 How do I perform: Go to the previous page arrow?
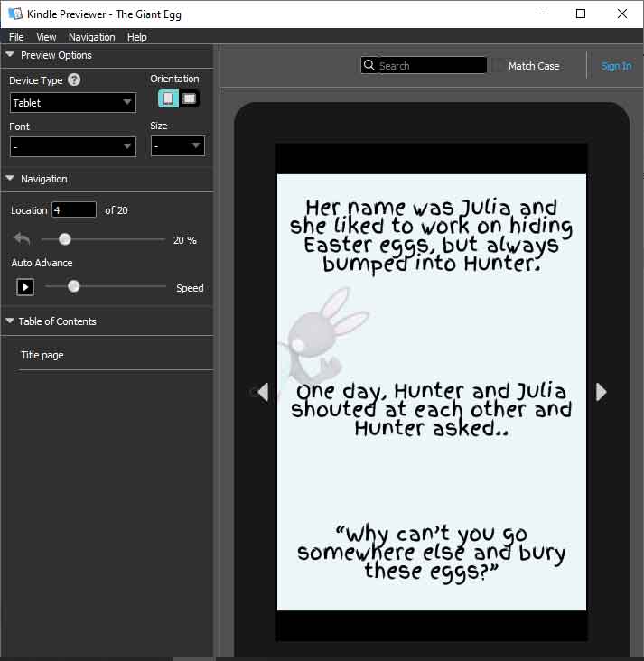[x=263, y=392]
